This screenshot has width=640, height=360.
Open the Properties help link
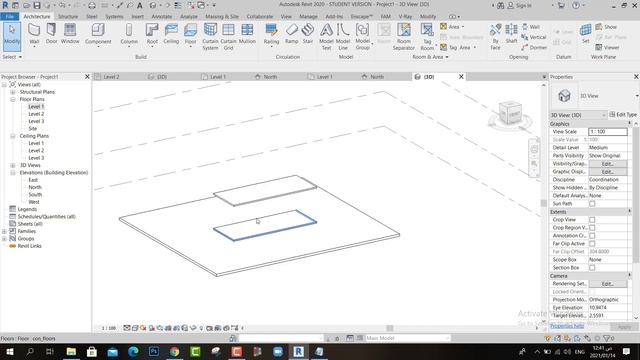tap(567, 326)
